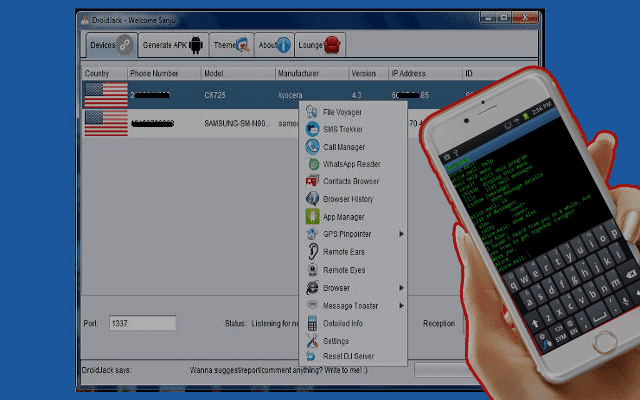Click the US flag in Samsung row

tap(106, 123)
